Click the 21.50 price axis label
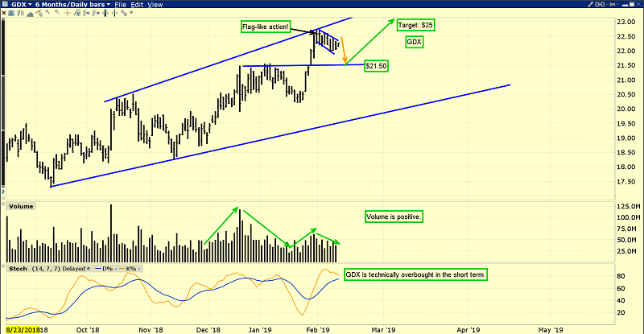Viewport: 644px width, 334px height. (x=627, y=65)
